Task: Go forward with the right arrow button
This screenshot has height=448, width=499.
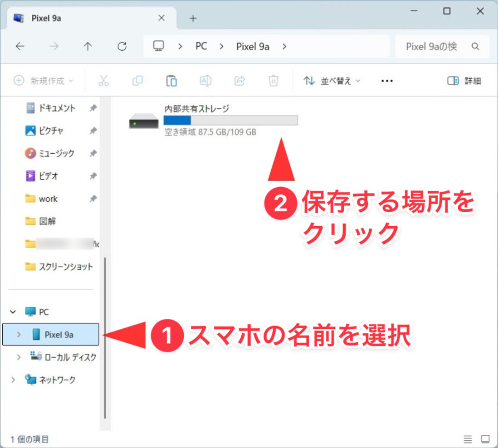Action: click(x=54, y=46)
